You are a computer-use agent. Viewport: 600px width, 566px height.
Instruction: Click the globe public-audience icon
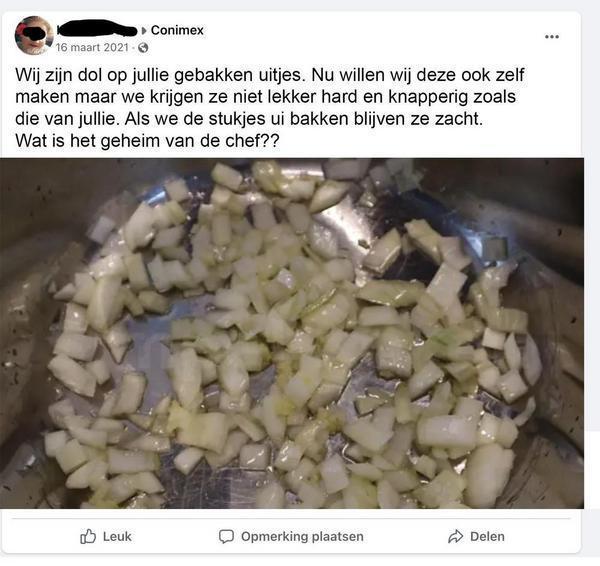(x=143, y=48)
